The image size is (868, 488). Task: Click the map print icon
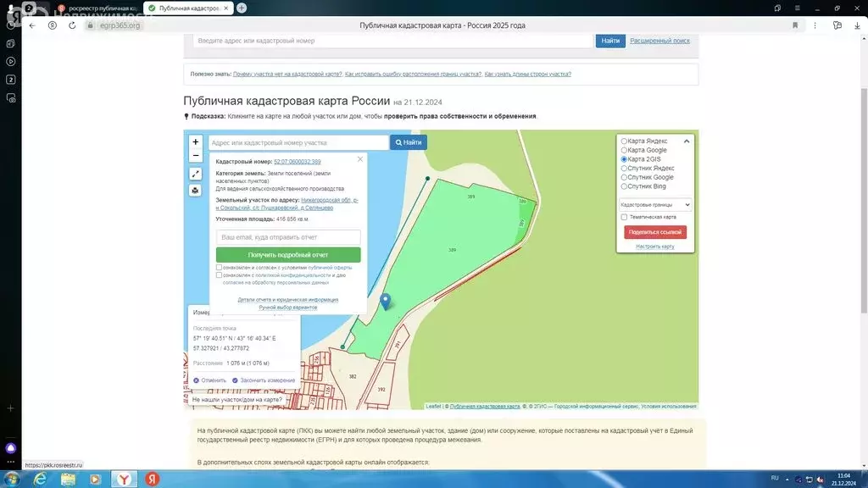coord(196,191)
